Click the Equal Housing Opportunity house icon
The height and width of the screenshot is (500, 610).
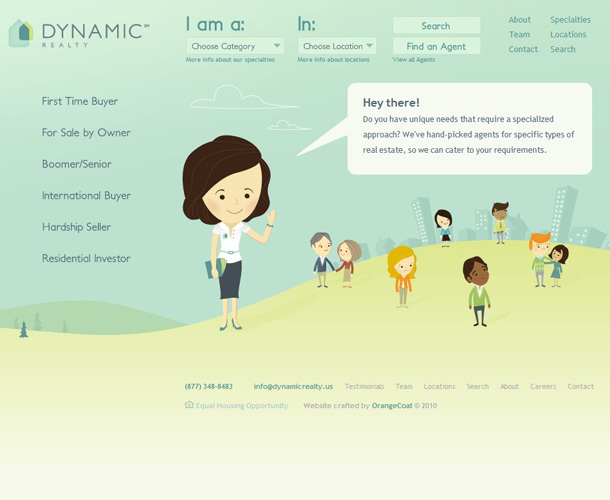(189, 405)
